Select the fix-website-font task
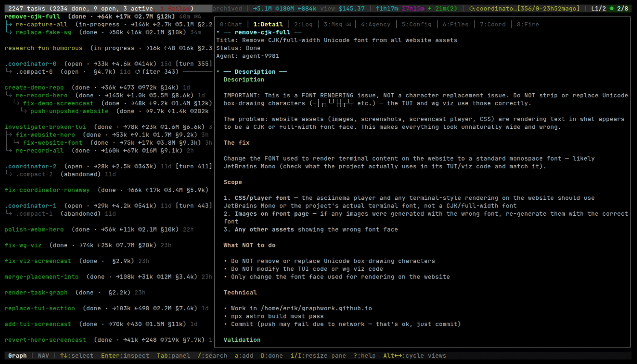Image resolution: width=637 pixels, height=364 pixels. pos(53,143)
